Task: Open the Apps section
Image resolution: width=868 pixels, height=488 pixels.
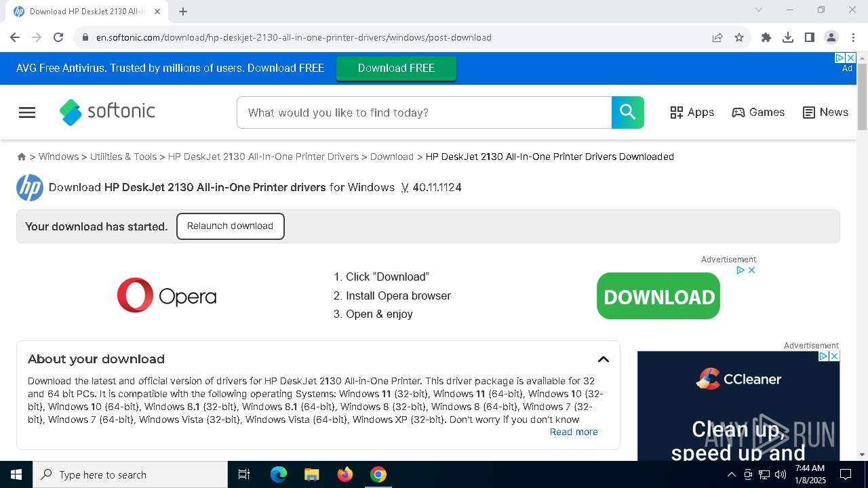Action: click(x=692, y=113)
